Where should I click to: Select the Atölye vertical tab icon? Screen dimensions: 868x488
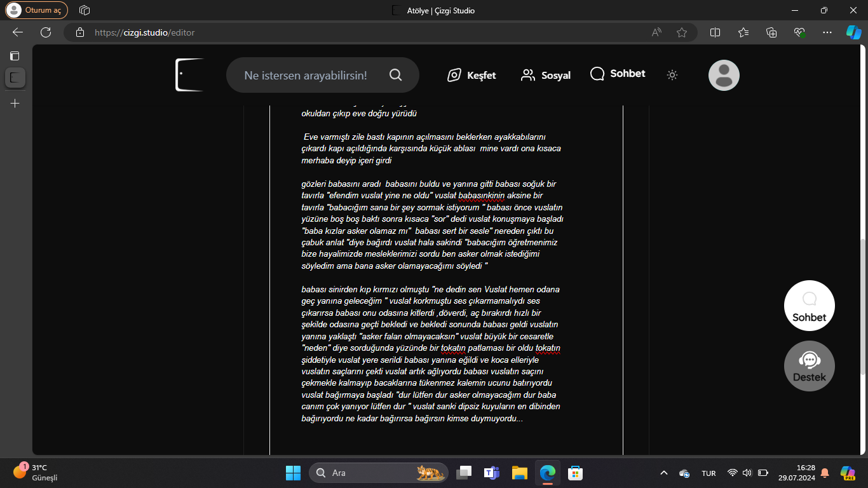[x=15, y=78]
